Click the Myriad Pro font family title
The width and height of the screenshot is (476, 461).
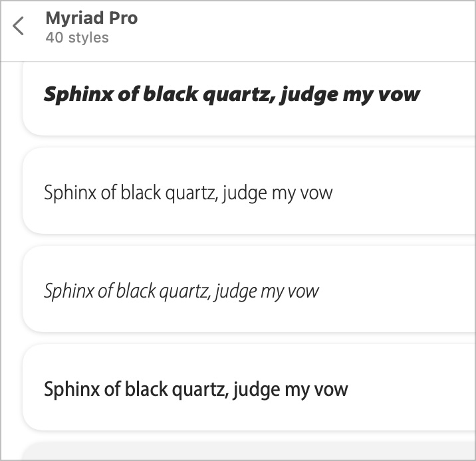tap(91, 18)
